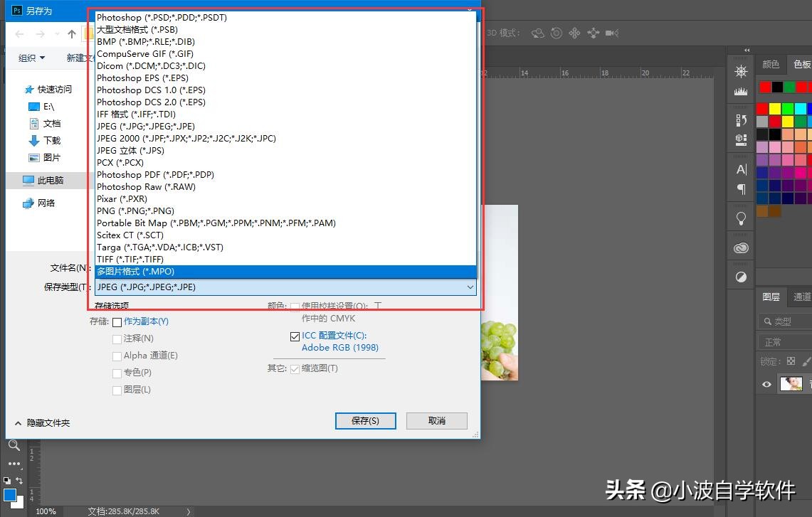Switch to 颜色 panel tab

pyautogui.click(x=771, y=64)
